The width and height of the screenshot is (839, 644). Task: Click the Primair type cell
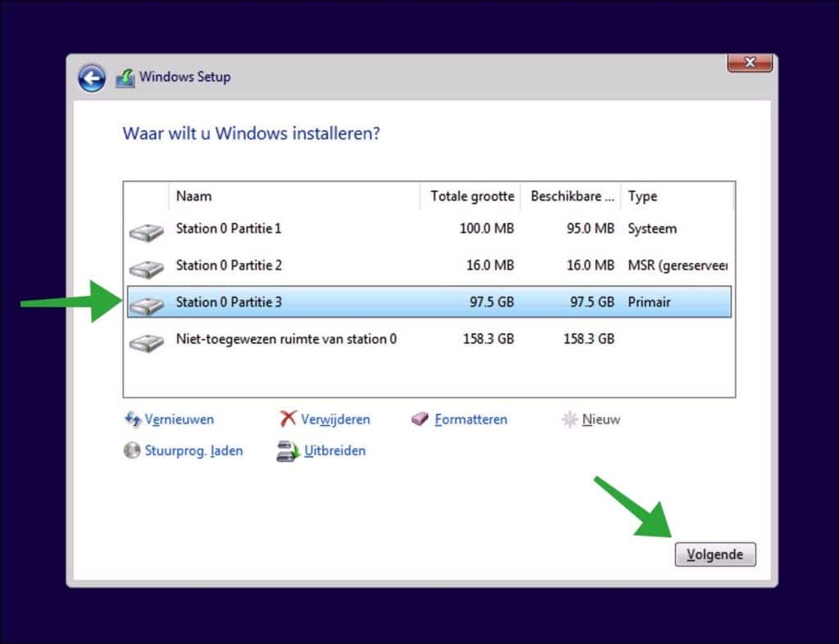pos(649,302)
